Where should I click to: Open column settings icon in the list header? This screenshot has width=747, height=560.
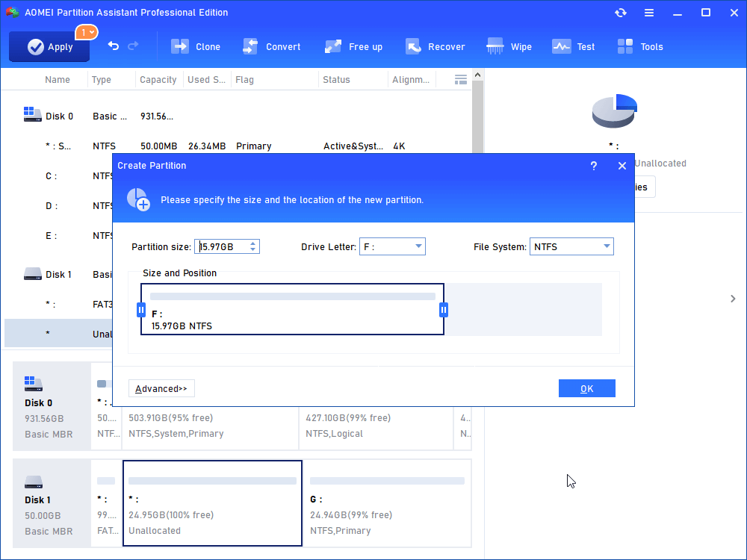[461, 80]
